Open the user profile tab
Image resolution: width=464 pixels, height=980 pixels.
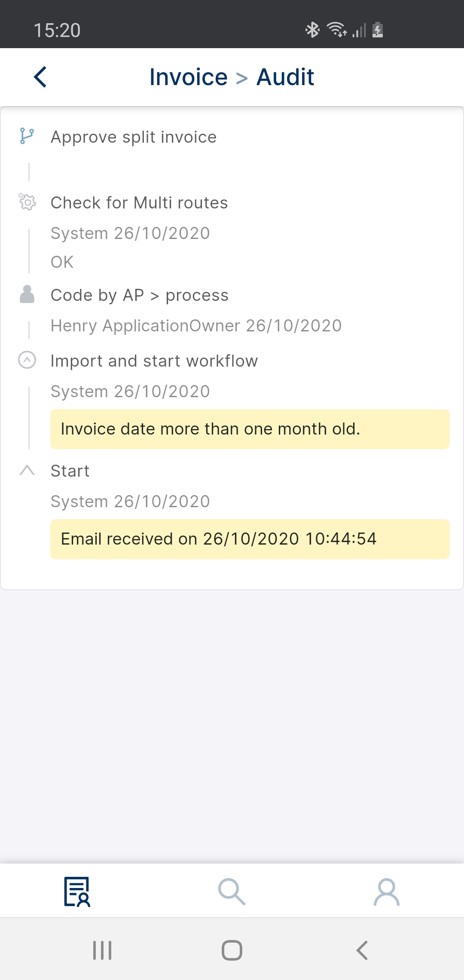pos(387,891)
